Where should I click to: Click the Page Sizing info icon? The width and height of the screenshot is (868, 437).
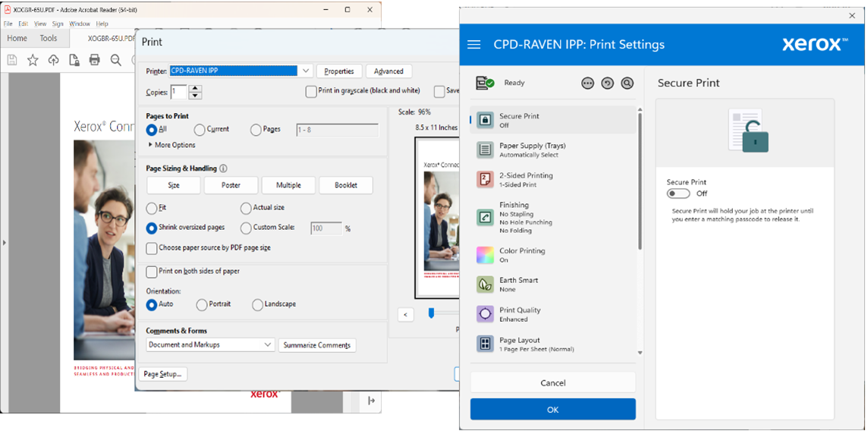tap(223, 168)
